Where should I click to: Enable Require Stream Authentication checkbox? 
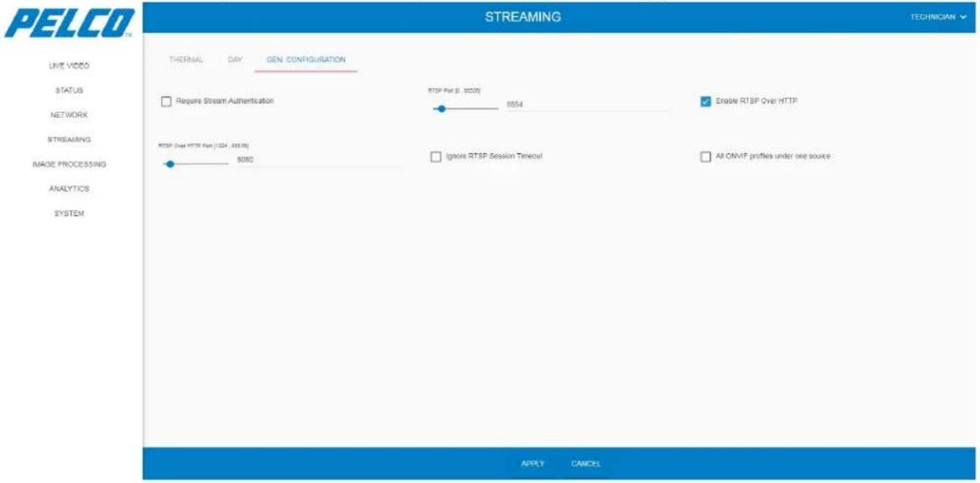coord(166,101)
